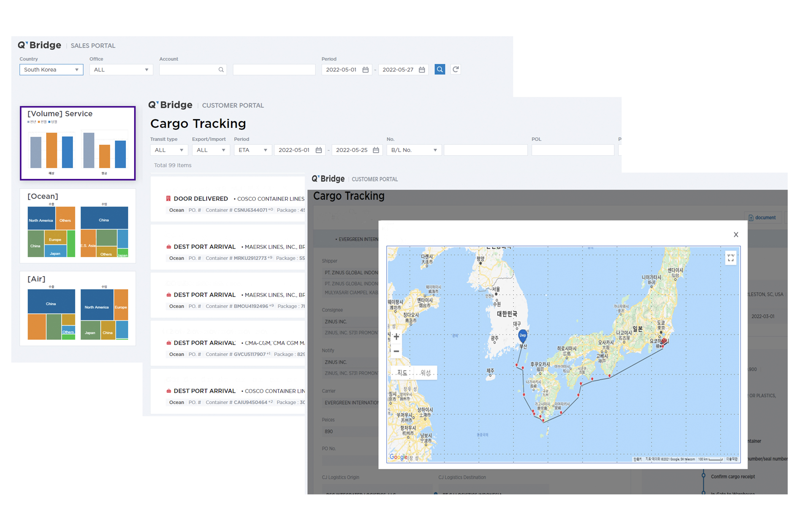Close the map popup with X
Screen dimensions: 798x532
point(736,235)
